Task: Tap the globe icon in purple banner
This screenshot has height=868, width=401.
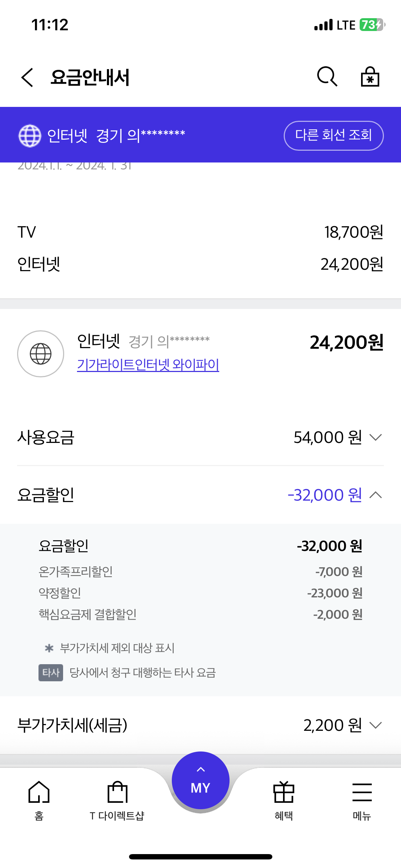Action: [30, 136]
